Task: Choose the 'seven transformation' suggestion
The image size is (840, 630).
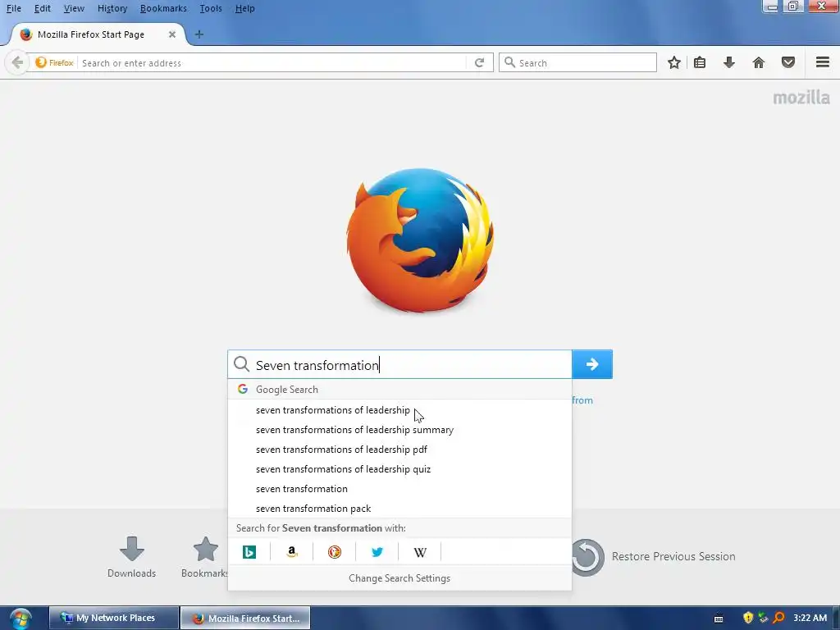Action: tap(399, 489)
